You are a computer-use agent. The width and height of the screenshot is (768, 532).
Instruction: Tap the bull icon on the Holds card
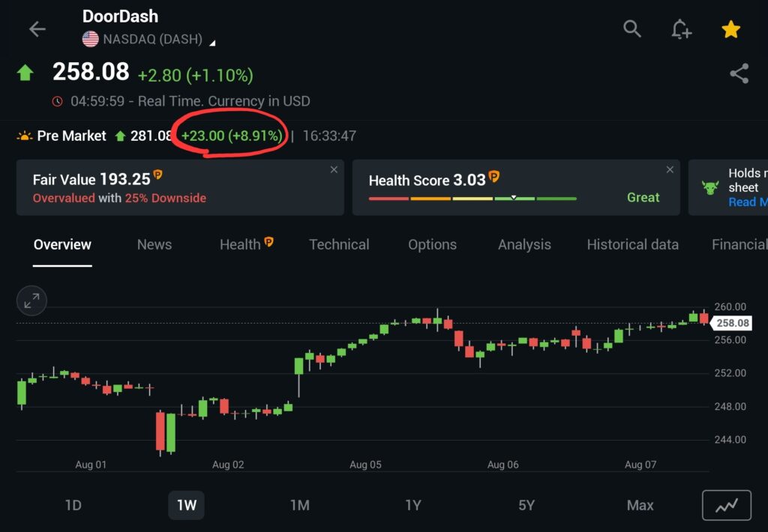[x=710, y=187]
